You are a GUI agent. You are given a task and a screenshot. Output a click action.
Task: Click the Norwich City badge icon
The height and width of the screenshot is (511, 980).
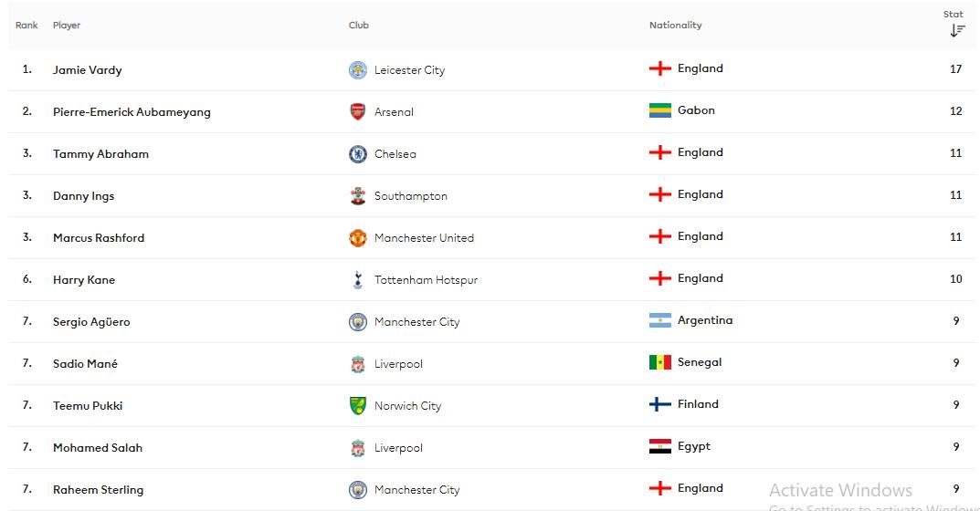tap(357, 406)
